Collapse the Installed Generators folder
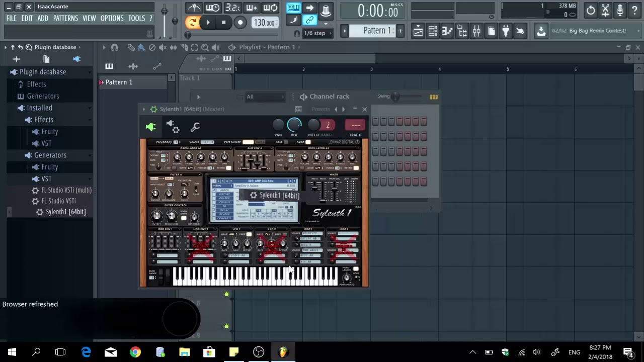Image resolution: width=644 pixels, height=362 pixels. [x=50, y=155]
